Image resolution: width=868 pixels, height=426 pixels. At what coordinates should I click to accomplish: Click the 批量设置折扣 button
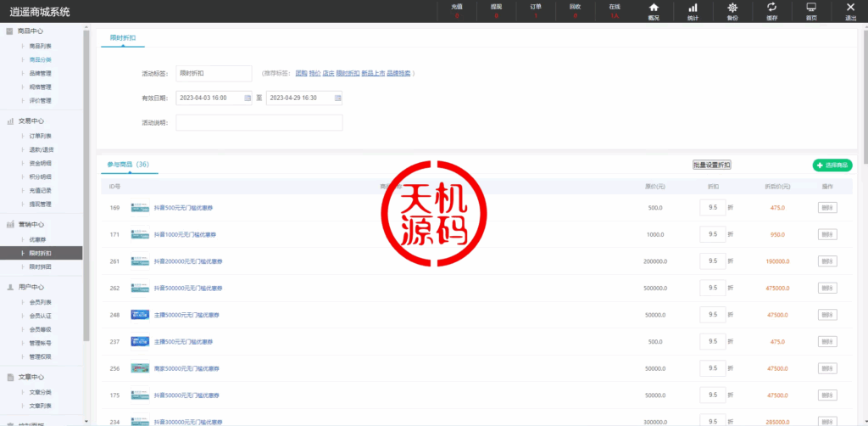[x=711, y=165]
